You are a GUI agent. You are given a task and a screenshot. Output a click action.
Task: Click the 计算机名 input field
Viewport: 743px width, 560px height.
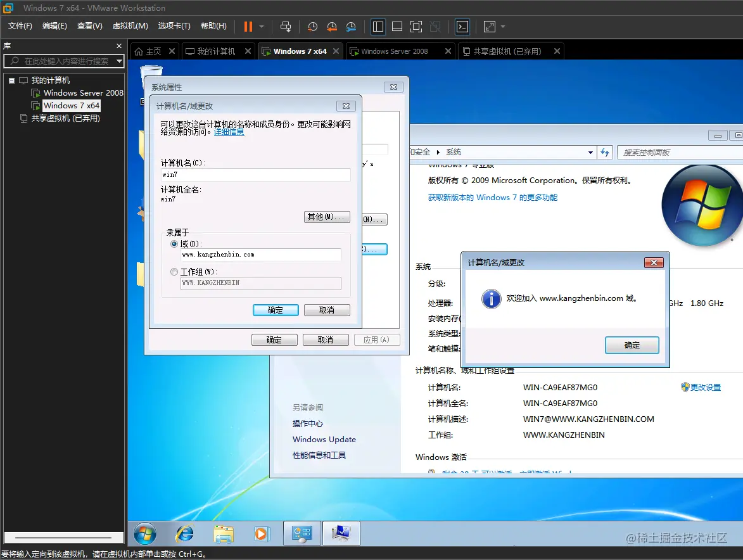point(255,175)
